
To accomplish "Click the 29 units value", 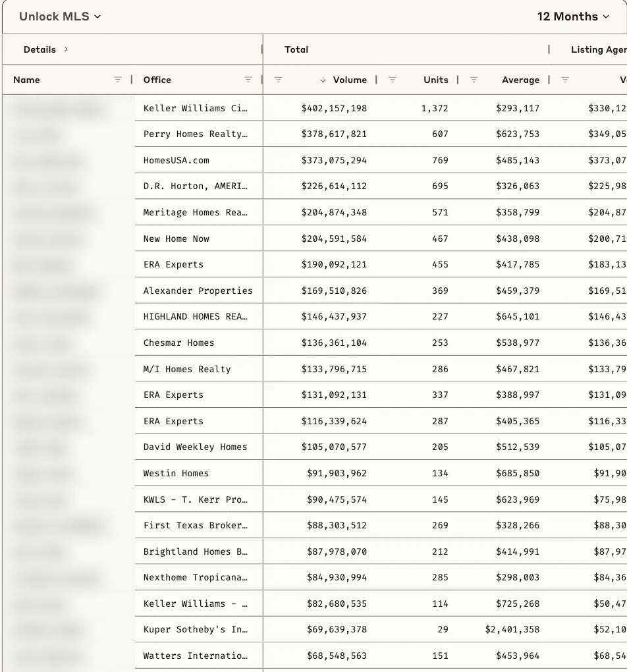I will (443, 630).
